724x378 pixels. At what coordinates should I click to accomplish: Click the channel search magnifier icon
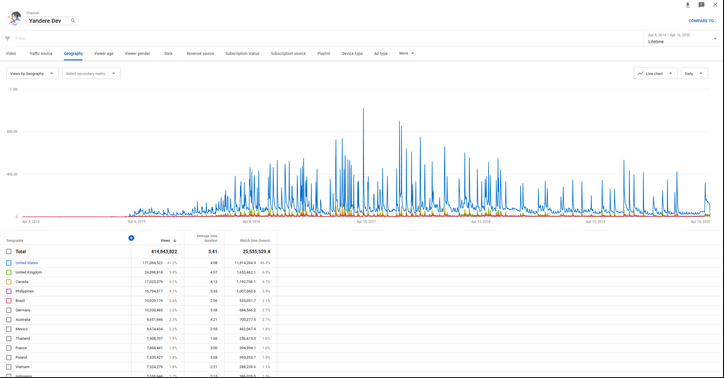[73, 21]
